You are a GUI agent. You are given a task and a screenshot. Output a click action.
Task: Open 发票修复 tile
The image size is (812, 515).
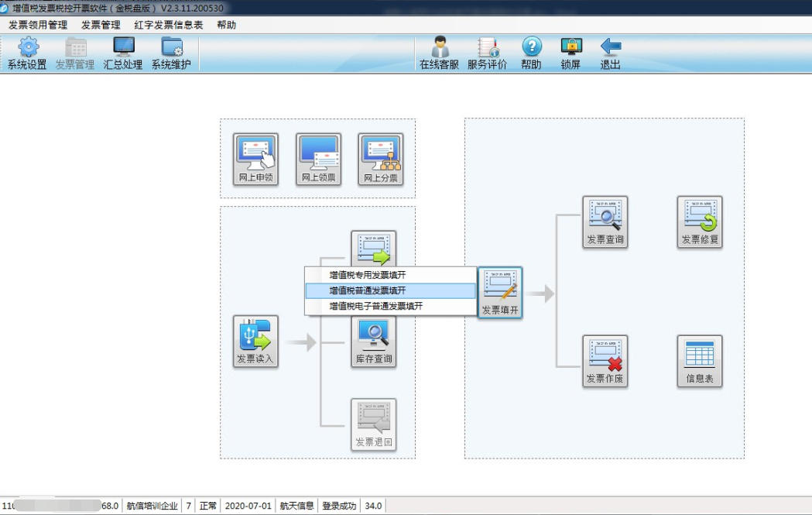[700, 222]
